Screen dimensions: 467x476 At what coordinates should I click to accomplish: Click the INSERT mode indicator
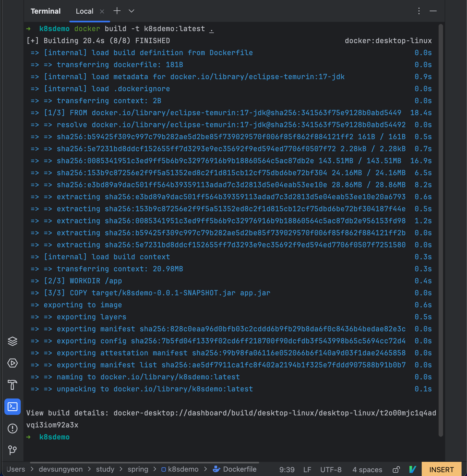(441, 469)
